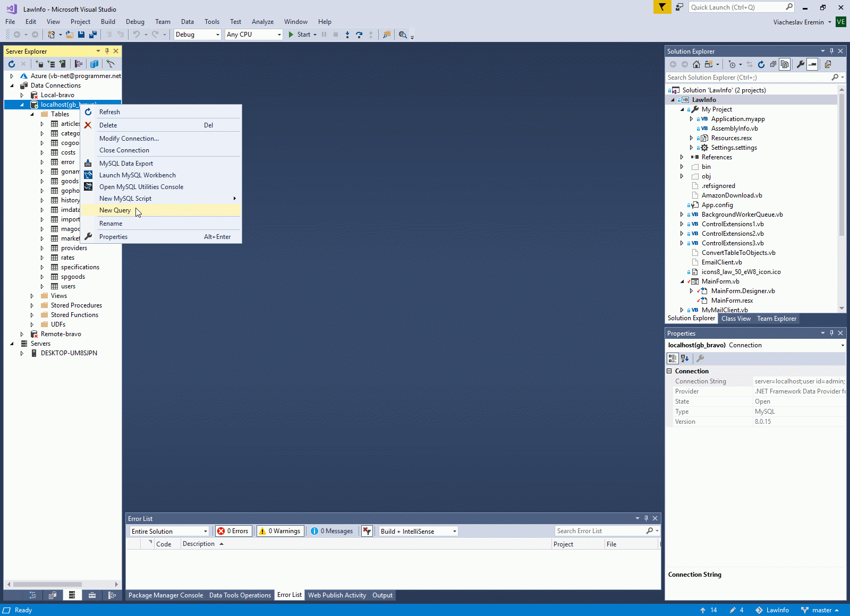Screen dimensions: 850x616
Task: Click Pending Changes Filter icon in Solution Explorer
Action: coord(732,64)
